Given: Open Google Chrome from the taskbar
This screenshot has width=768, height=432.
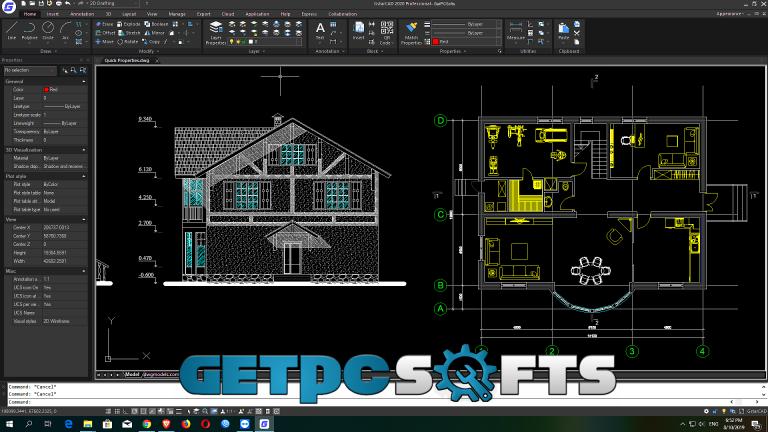Looking at the screenshot, I should coord(146,424).
